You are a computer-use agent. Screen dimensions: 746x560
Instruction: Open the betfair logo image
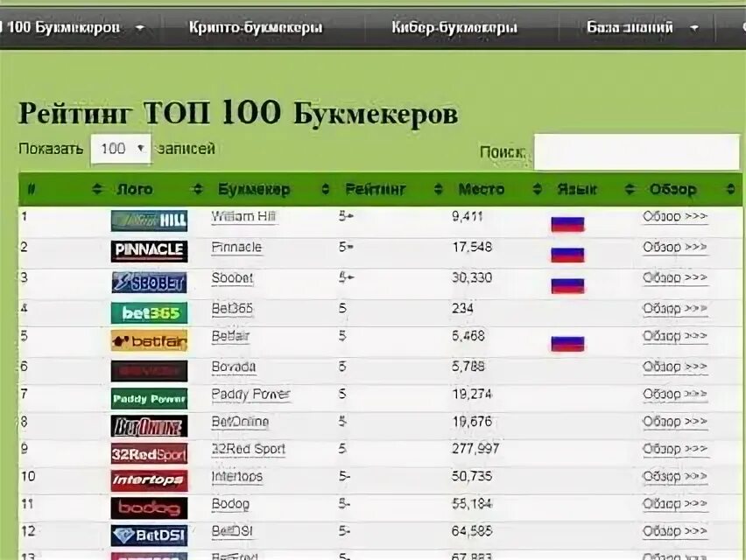coord(149,340)
